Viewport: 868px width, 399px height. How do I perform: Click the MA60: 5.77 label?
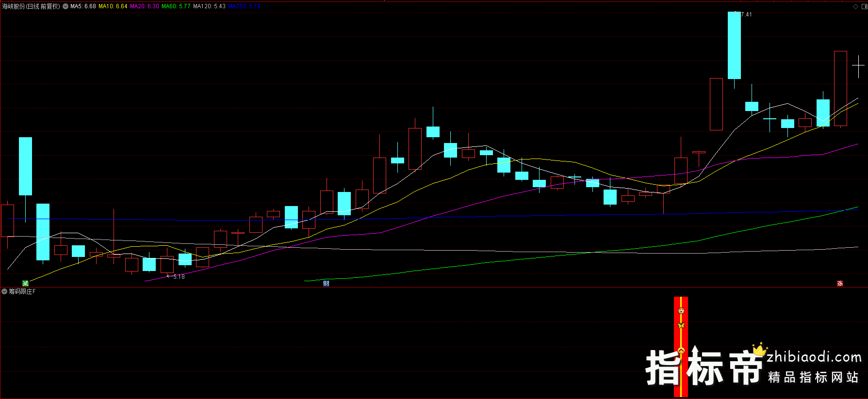176,6
